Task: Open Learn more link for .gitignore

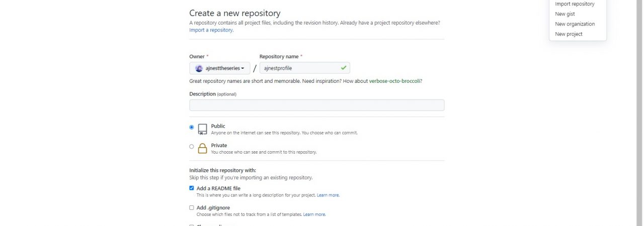Action: [314, 214]
